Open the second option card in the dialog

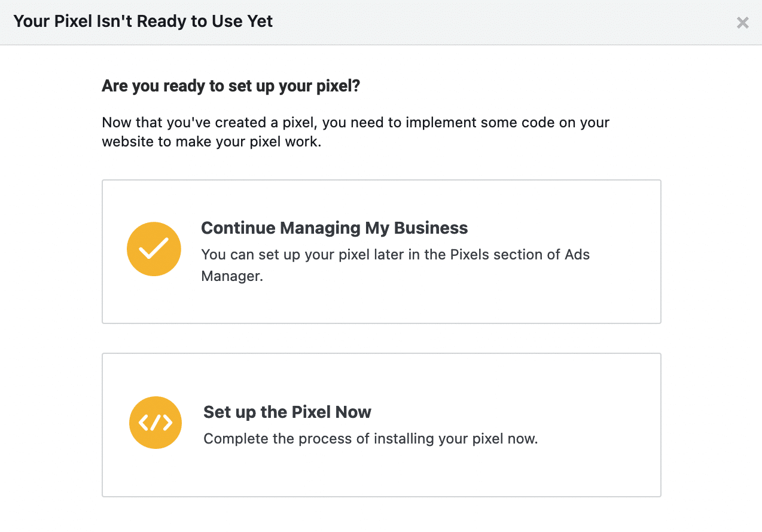(381, 424)
